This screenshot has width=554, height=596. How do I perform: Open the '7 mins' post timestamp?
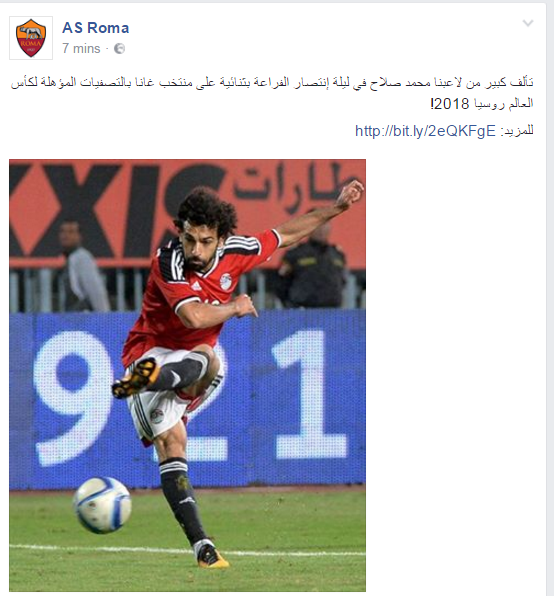pyautogui.click(x=81, y=49)
